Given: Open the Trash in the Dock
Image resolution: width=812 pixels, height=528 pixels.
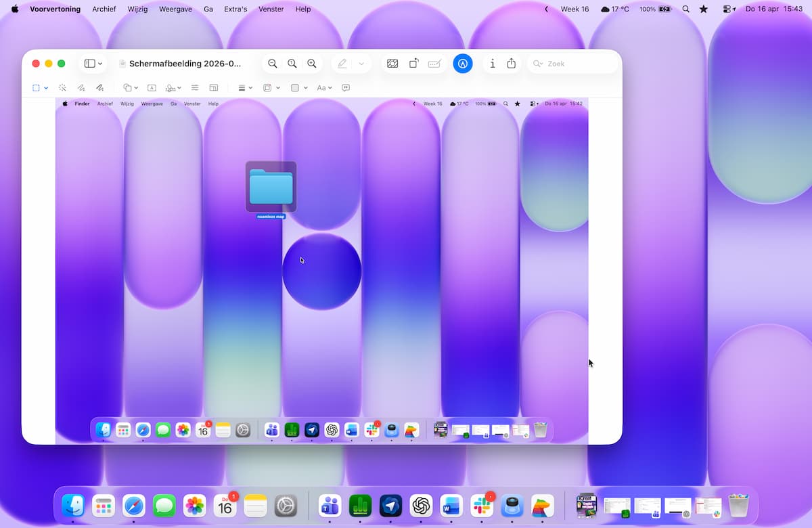Looking at the screenshot, I should pos(739,505).
